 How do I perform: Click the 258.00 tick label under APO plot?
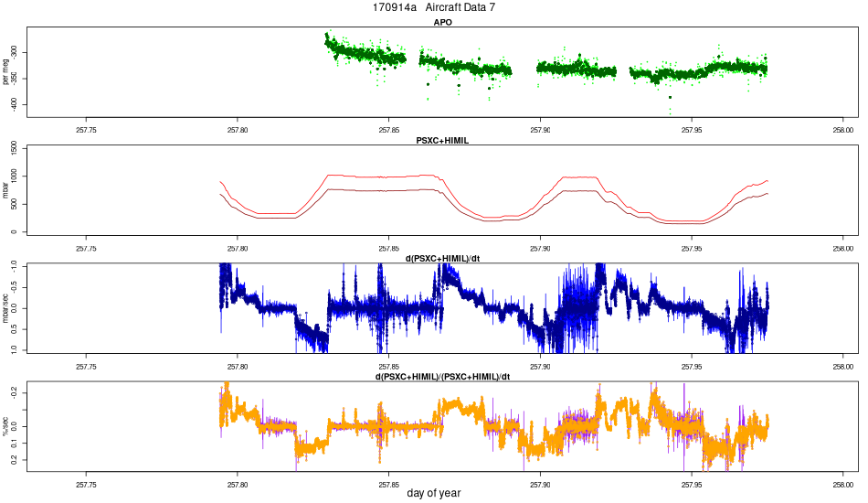[x=843, y=130]
